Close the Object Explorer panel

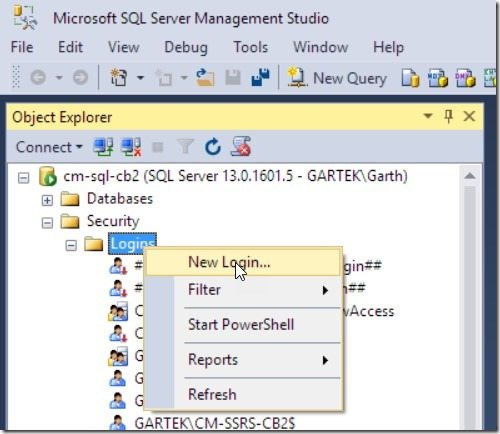(x=469, y=116)
